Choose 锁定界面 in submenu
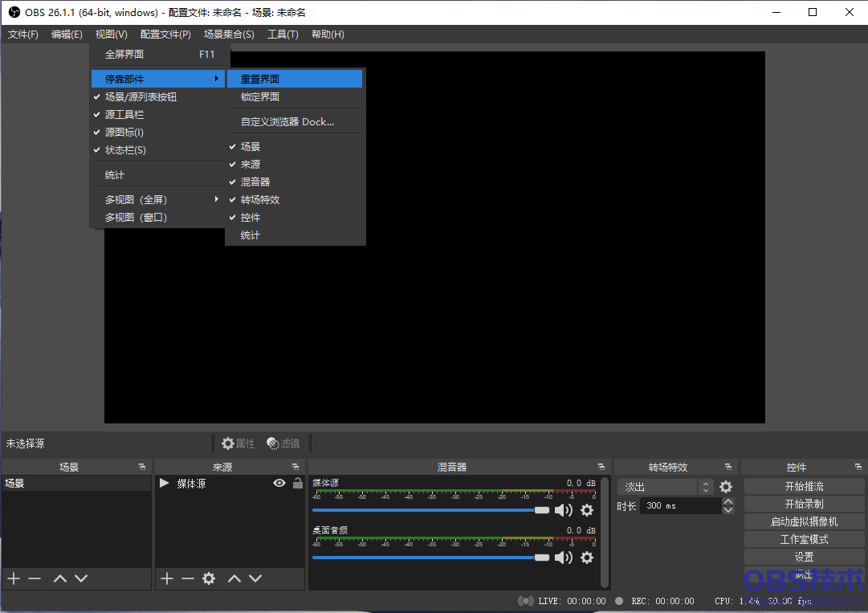 (x=295, y=97)
